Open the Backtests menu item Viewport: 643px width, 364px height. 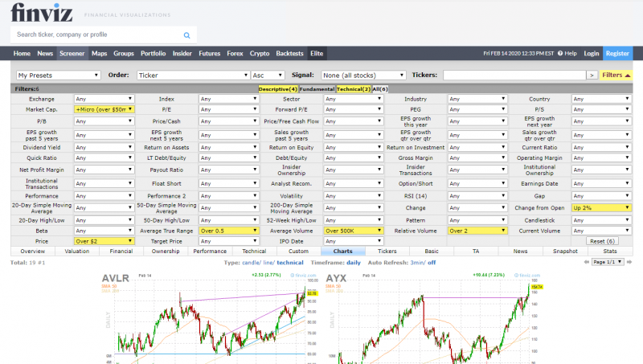click(289, 53)
